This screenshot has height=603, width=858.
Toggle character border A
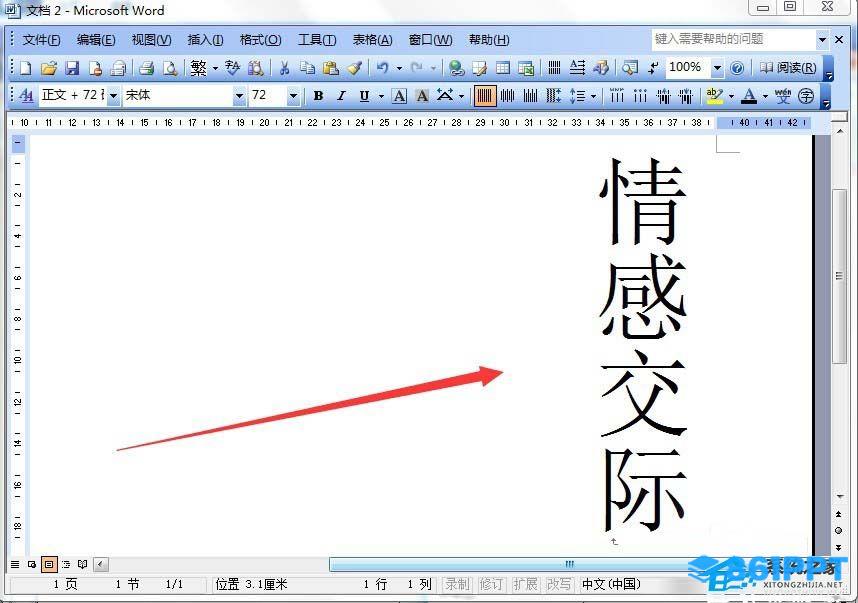[399, 96]
